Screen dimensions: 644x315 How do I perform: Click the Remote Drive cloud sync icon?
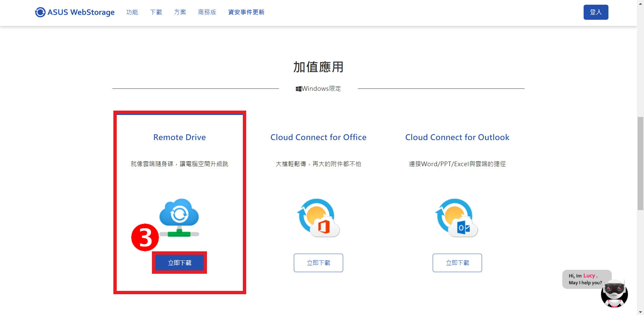(179, 218)
